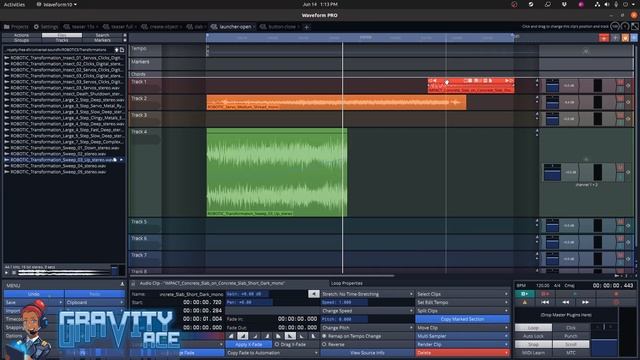
Task: Select the orange clip on Track 2
Action: click(x=336, y=102)
